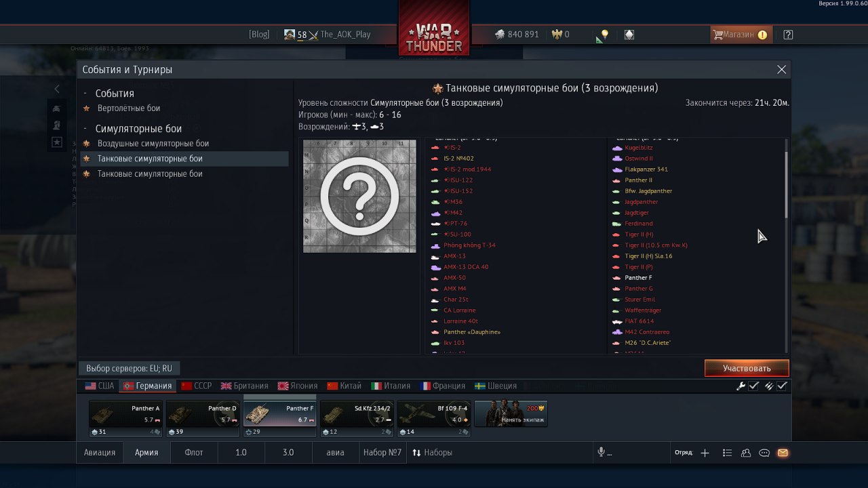The height and width of the screenshot is (488, 868).
Task: Select the Китай nation tab
Action: 344,386
